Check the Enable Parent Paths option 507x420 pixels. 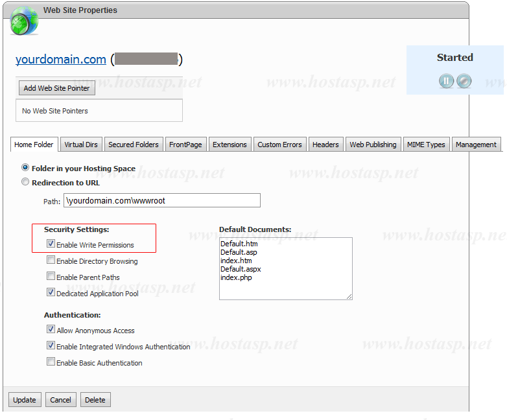[51, 277]
